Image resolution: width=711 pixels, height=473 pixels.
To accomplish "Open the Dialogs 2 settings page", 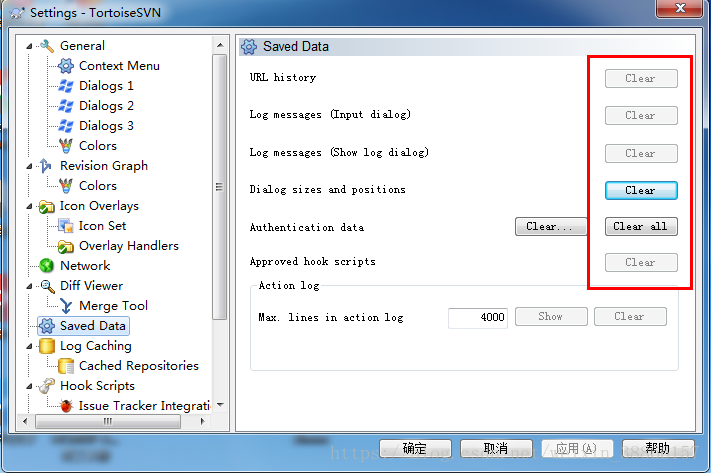I will (x=106, y=106).
